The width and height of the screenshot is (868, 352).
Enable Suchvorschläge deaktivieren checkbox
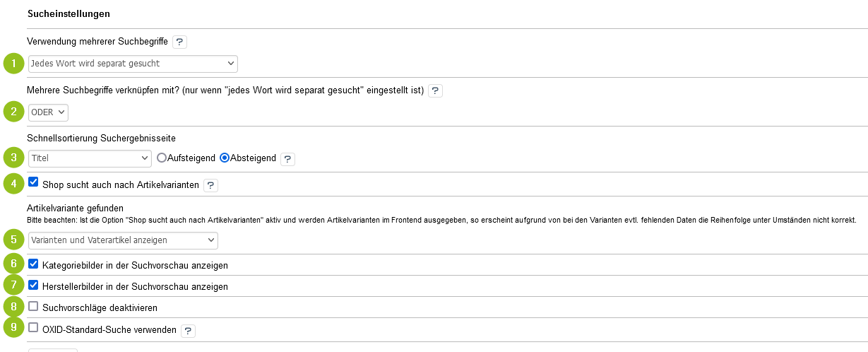click(x=33, y=306)
